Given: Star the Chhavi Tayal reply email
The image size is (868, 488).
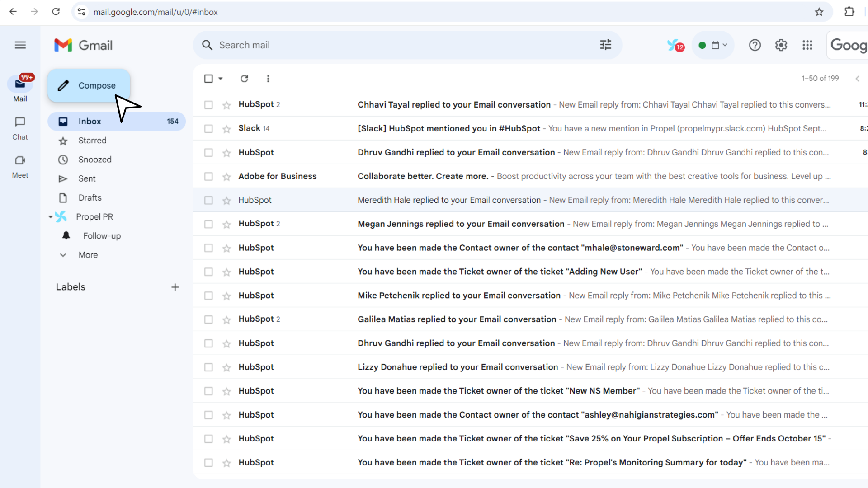Looking at the screenshot, I should (x=226, y=105).
